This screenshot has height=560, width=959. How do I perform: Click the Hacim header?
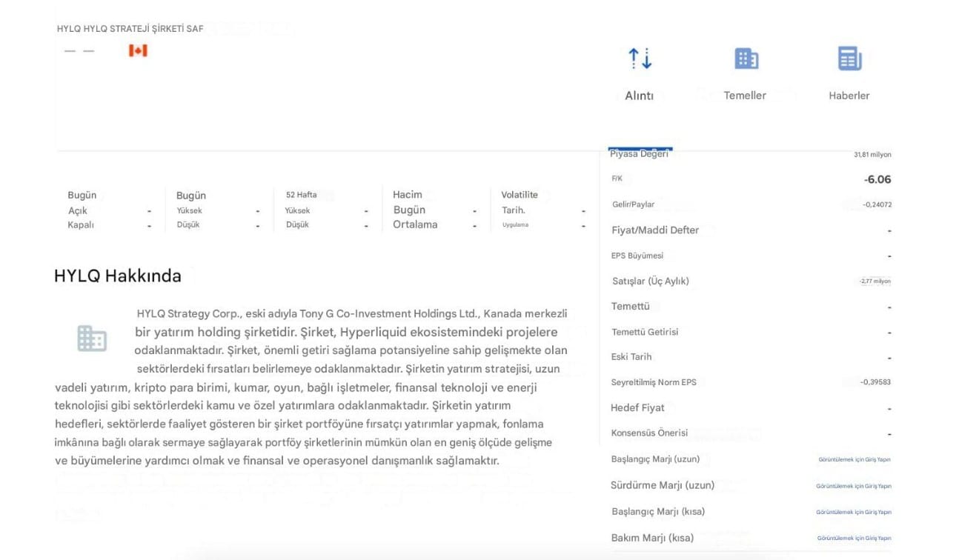click(x=408, y=195)
